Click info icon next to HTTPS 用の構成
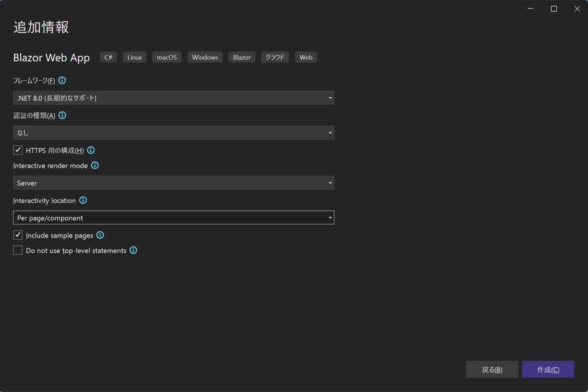This screenshot has height=392, width=588. [91, 150]
